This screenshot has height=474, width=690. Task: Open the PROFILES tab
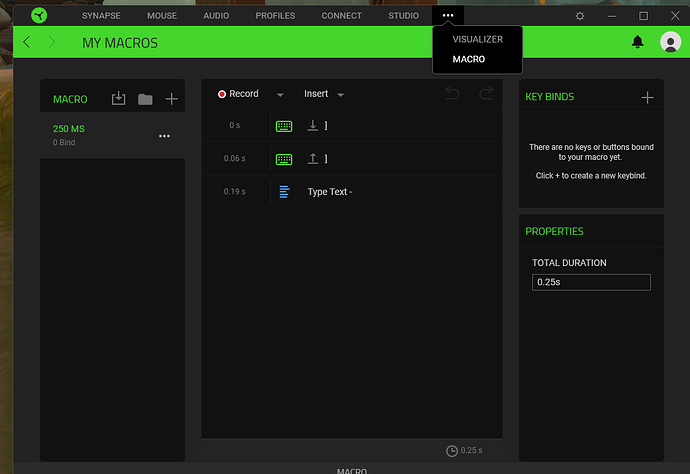275,16
